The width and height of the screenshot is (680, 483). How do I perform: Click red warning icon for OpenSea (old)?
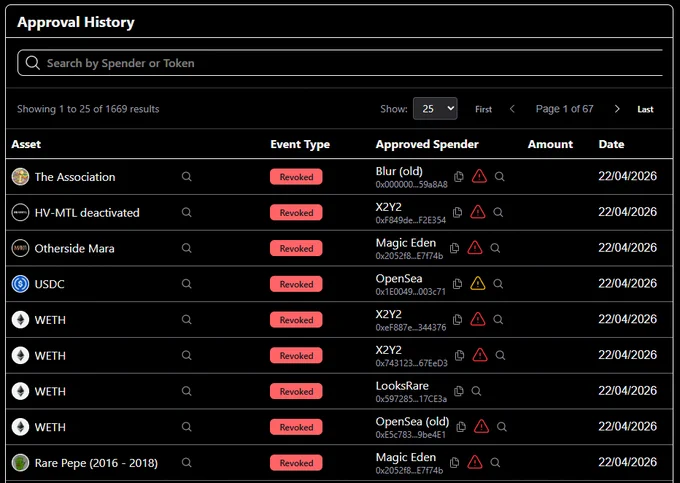point(481,426)
